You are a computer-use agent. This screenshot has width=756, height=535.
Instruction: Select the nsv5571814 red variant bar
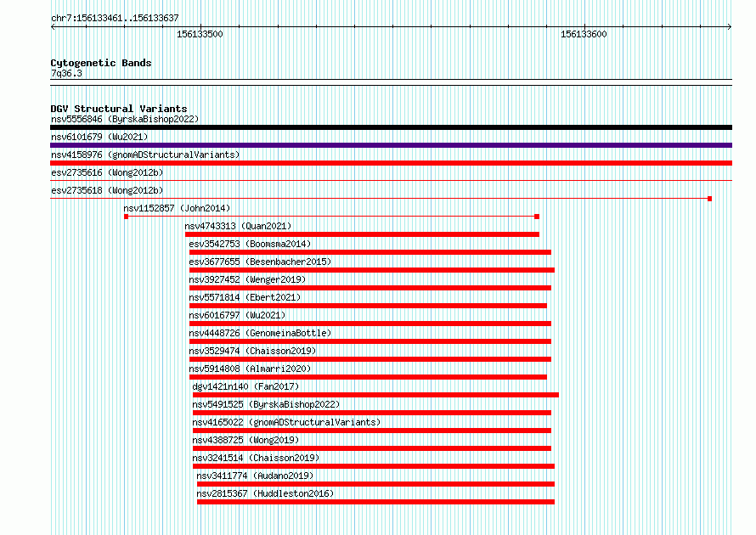[x=369, y=306]
